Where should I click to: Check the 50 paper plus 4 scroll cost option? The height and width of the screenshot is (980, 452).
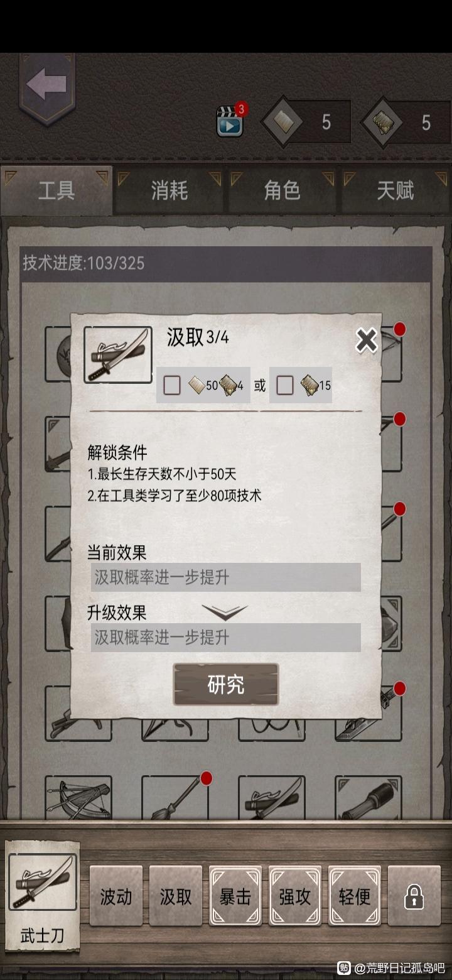(172, 385)
